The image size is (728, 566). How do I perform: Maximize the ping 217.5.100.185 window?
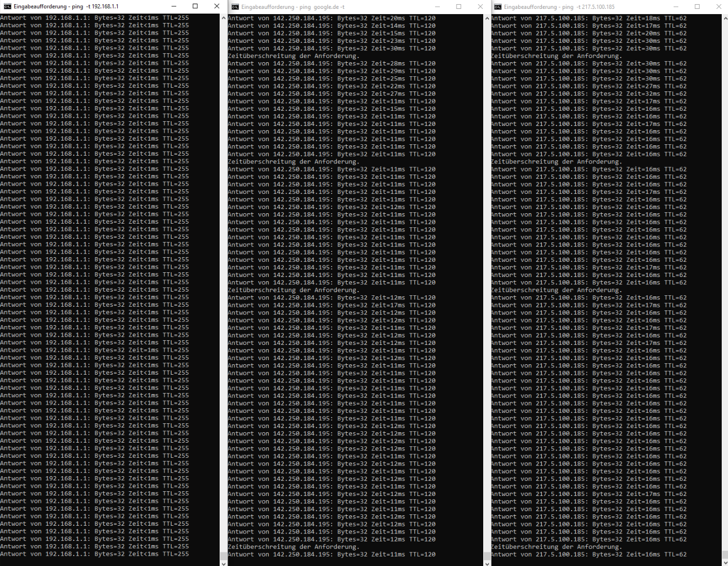[697, 7]
